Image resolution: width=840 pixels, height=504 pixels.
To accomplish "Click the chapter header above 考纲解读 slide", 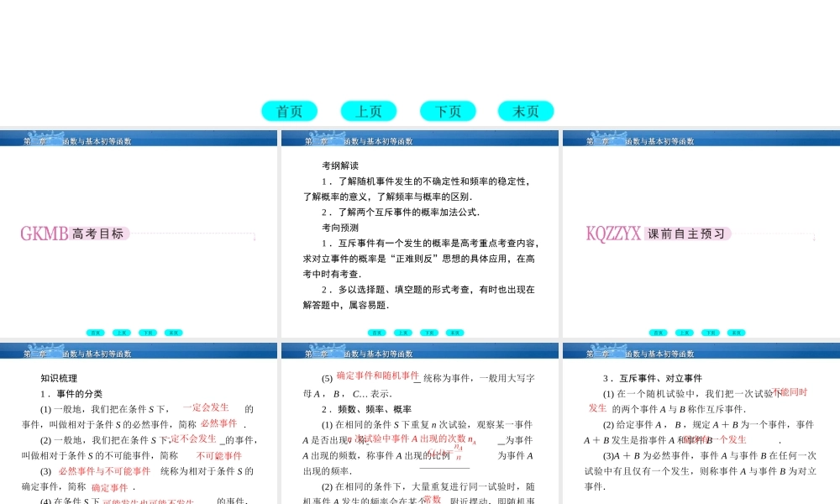I will coord(420,139).
